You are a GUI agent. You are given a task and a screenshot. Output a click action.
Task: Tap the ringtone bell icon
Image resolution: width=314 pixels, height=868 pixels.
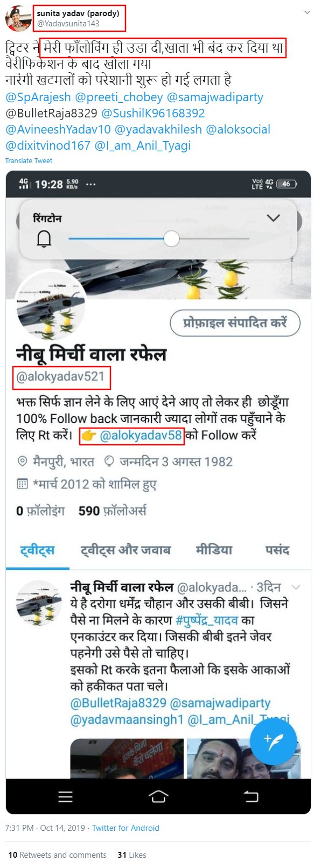pos(44,238)
